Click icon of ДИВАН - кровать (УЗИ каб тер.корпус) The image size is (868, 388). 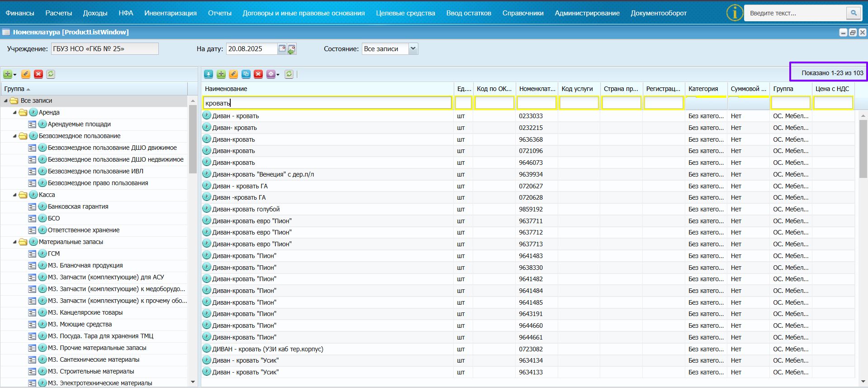pos(207,349)
